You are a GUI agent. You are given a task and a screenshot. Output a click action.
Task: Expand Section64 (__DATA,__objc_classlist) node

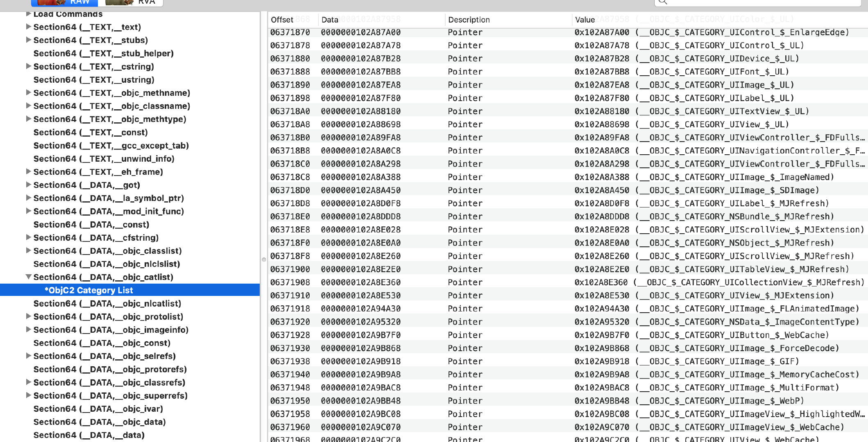pyautogui.click(x=29, y=250)
